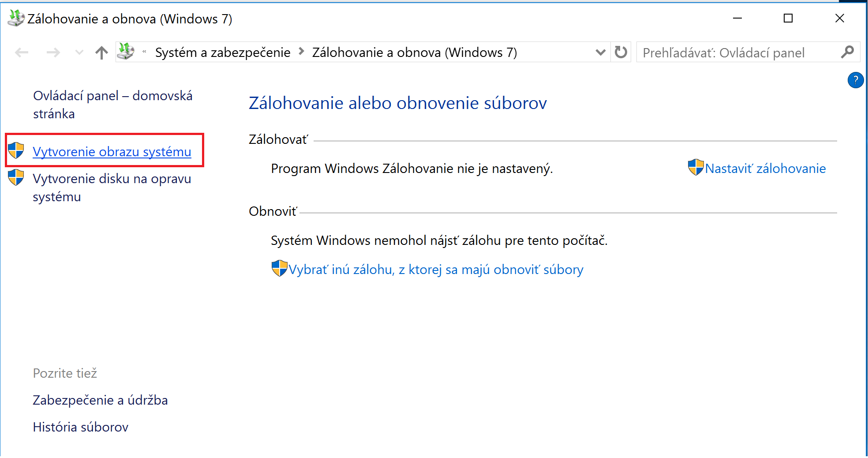The height and width of the screenshot is (458, 868).
Task: Close the Zálohovanie a obnova window
Action: click(840, 18)
